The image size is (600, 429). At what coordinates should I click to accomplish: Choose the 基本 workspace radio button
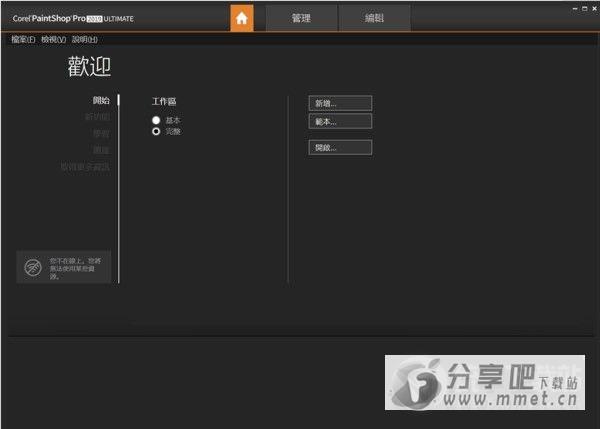coord(156,120)
